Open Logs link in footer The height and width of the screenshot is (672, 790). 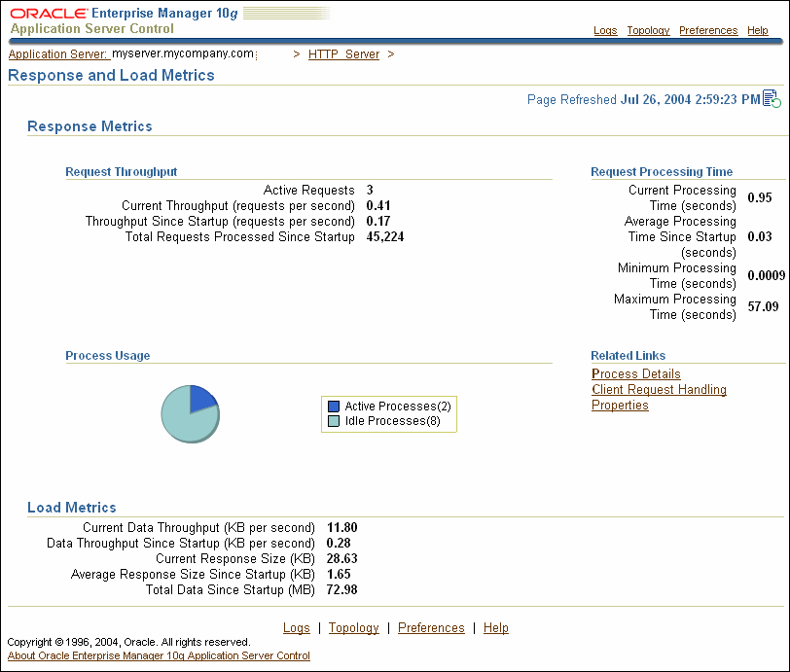tap(296, 627)
